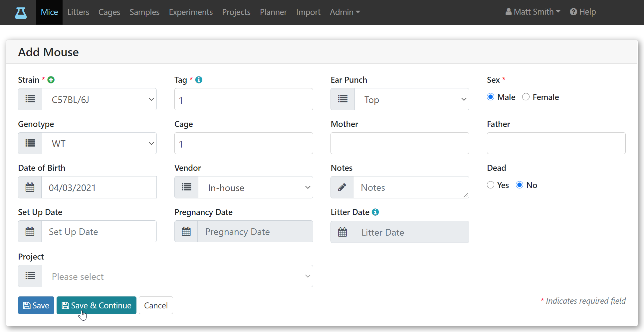The height and width of the screenshot is (332, 644).
Task: Open the Admin menu dropdown
Action: coord(345,12)
